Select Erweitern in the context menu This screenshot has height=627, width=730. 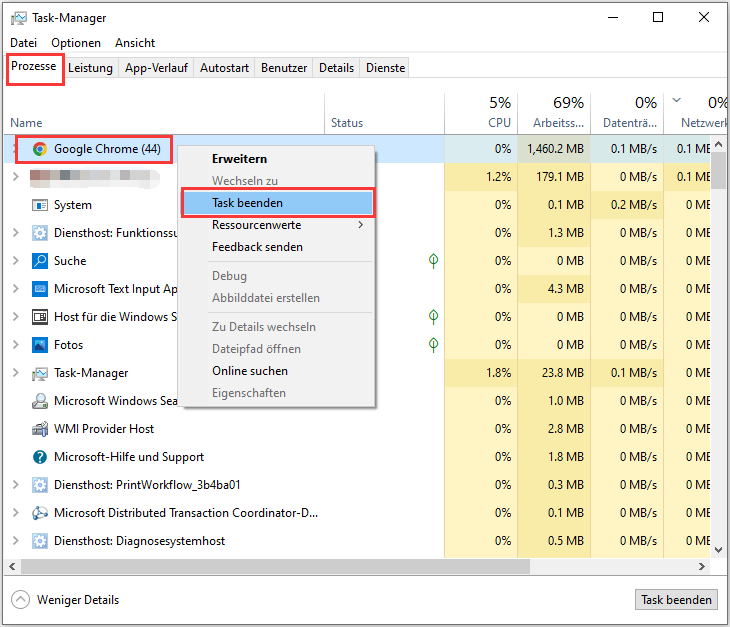[x=278, y=159]
